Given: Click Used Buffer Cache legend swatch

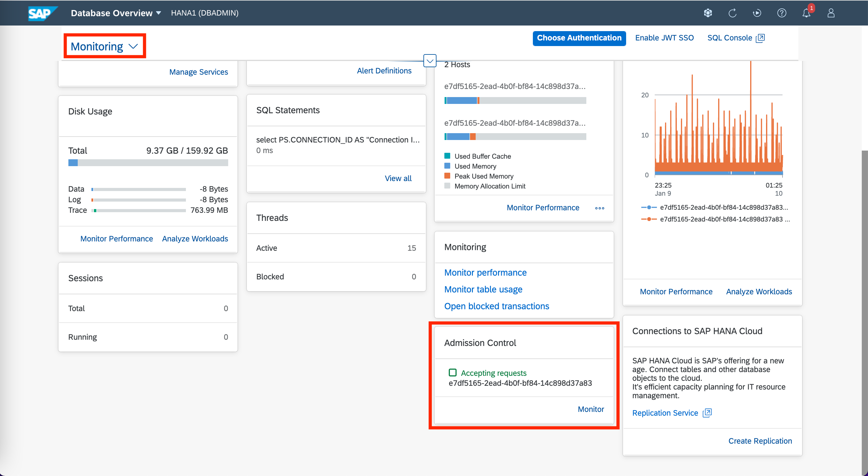Looking at the screenshot, I should point(447,156).
